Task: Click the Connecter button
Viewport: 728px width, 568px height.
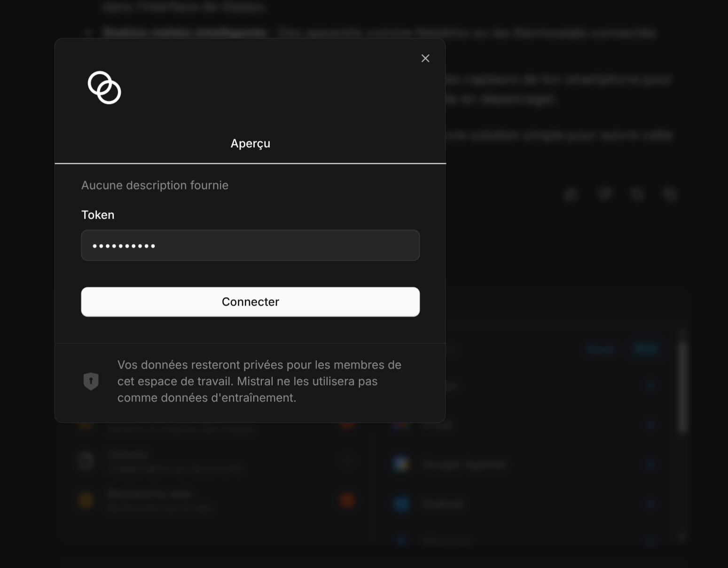Action: 250,302
